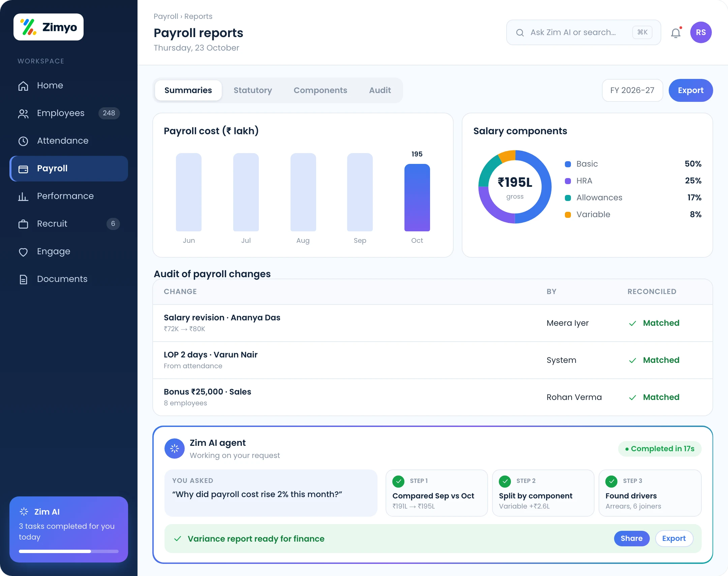
Task: Click checkmark beside Variance report ready
Action: point(178,539)
